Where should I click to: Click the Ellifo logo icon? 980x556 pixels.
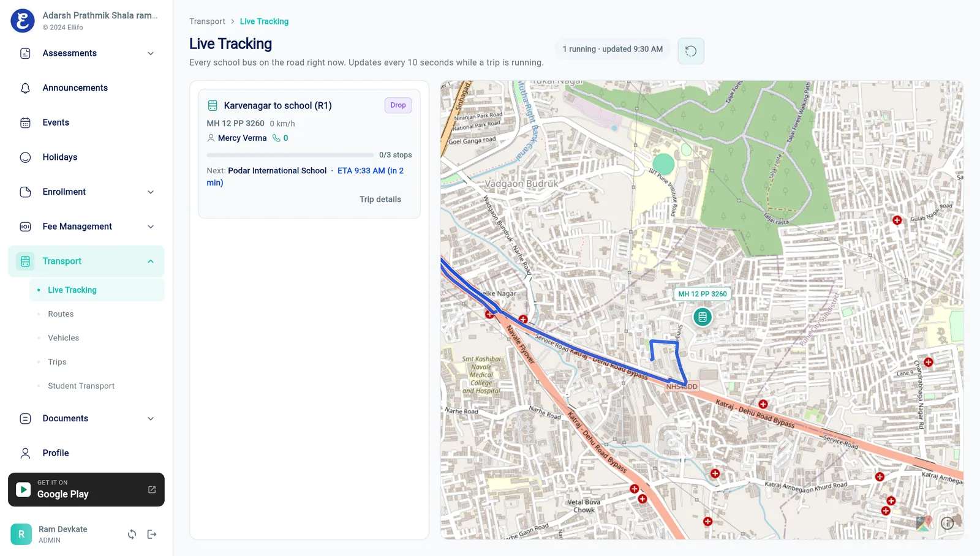(23, 21)
